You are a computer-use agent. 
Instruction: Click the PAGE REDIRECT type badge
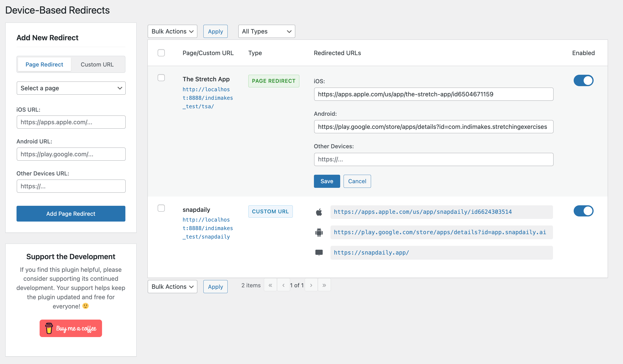point(274,81)
